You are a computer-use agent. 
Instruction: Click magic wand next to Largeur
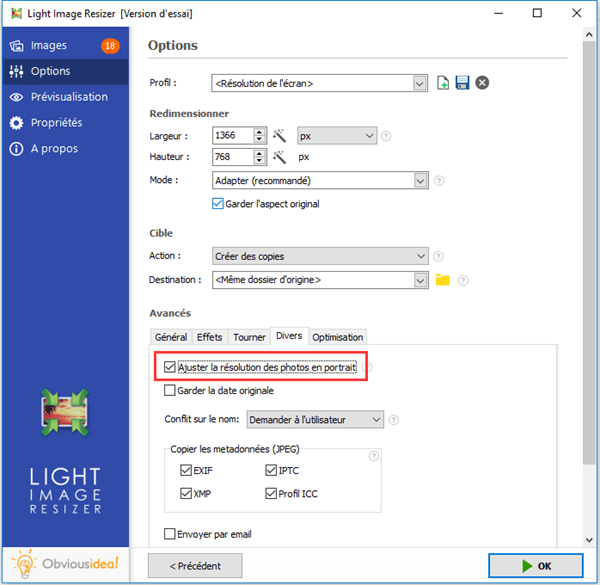pos(279,135)
